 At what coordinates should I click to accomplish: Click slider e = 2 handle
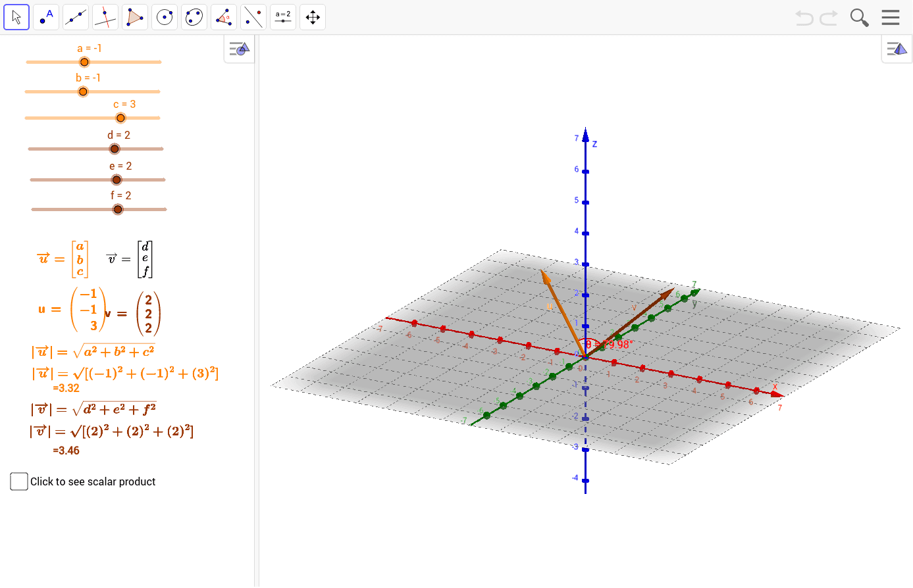[117, 180]
